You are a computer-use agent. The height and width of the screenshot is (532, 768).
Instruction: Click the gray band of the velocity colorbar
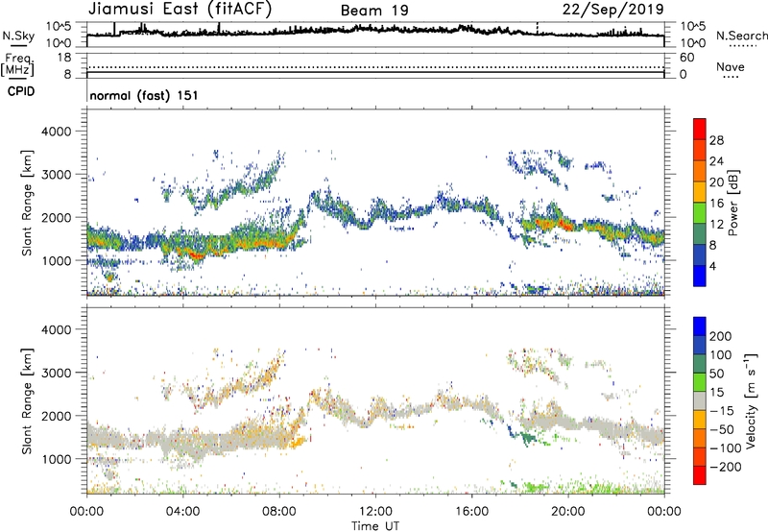[x=700, y=400]
